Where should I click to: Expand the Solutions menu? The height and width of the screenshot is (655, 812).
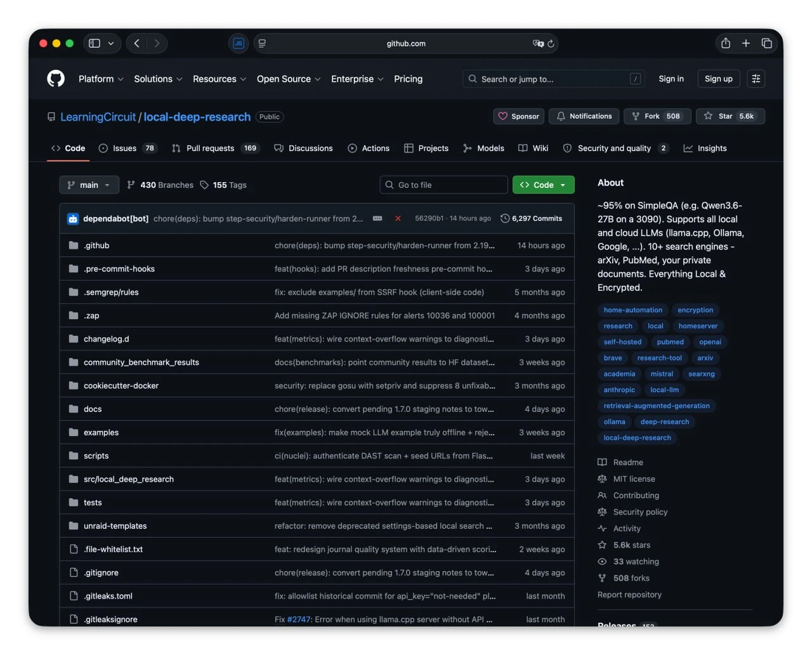[159, 79]
